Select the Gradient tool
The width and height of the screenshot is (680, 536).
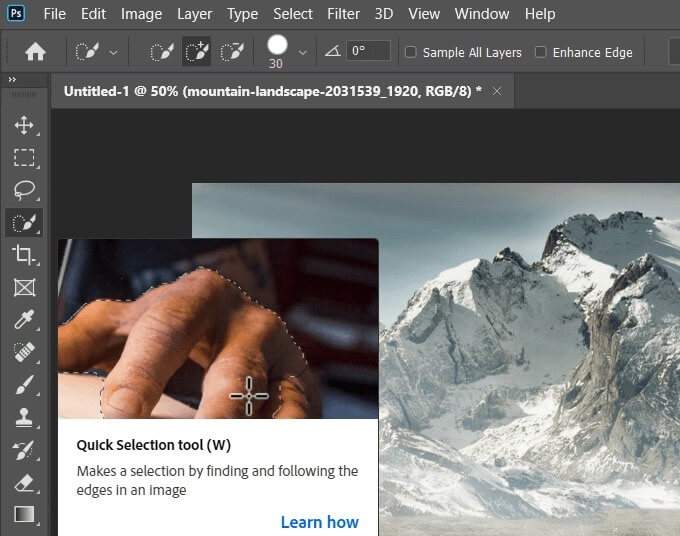(x=24, y=514)
